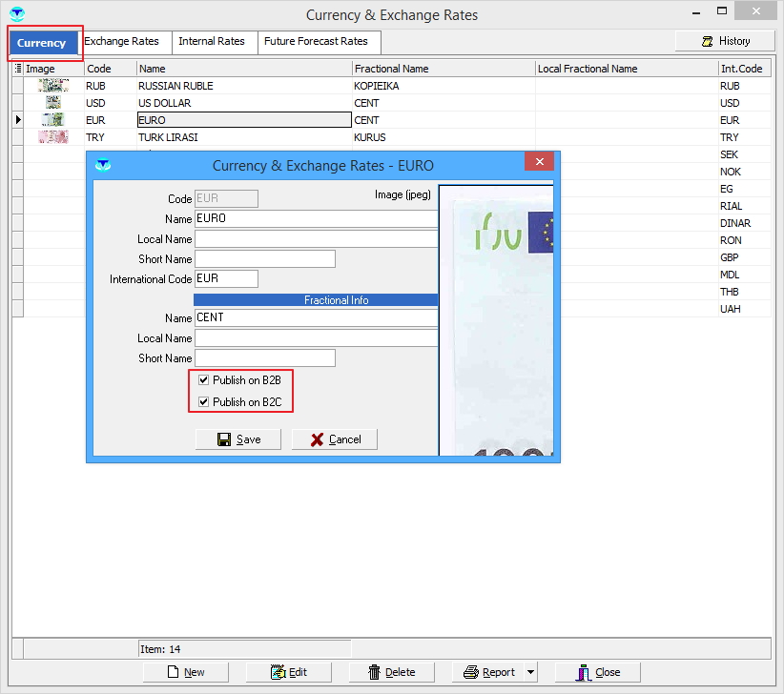Click the New currency button

pyautogui.click(x=185, y=672)
